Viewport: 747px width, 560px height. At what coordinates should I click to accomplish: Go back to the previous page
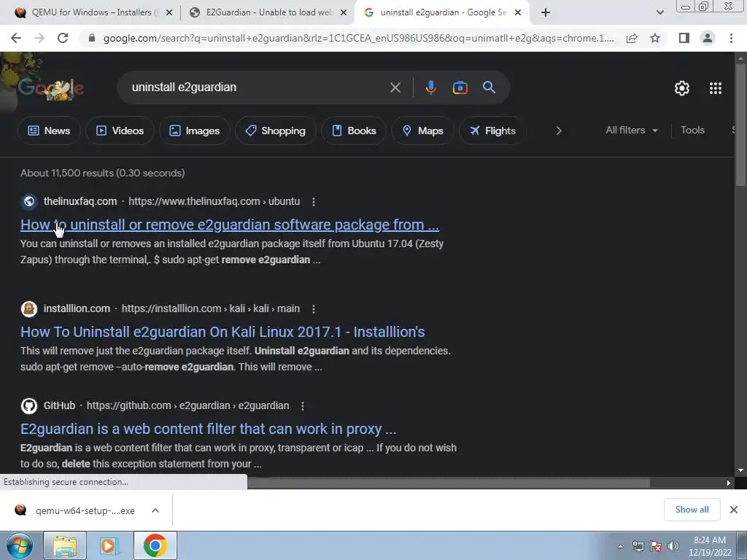(x=16, y=38)
